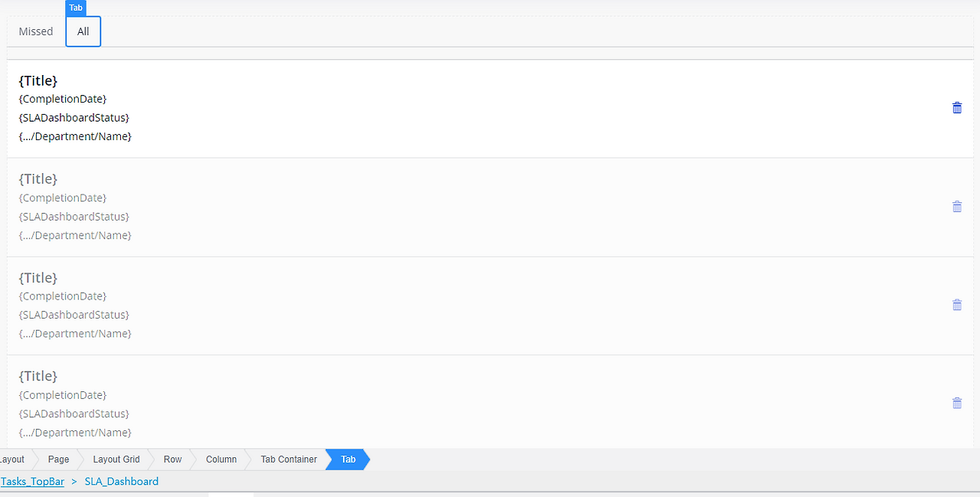Select Layout Grid in the breadcrumb bar

coord(116,459)
